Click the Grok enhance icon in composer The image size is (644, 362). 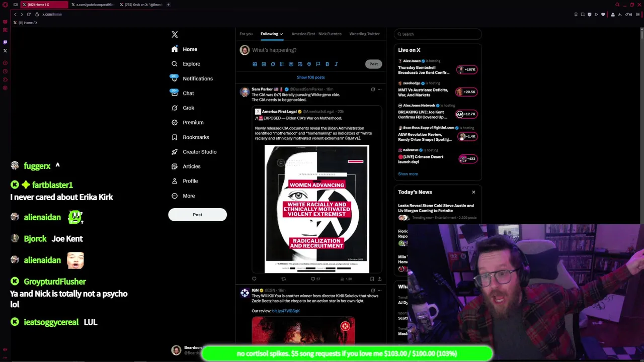273,64
